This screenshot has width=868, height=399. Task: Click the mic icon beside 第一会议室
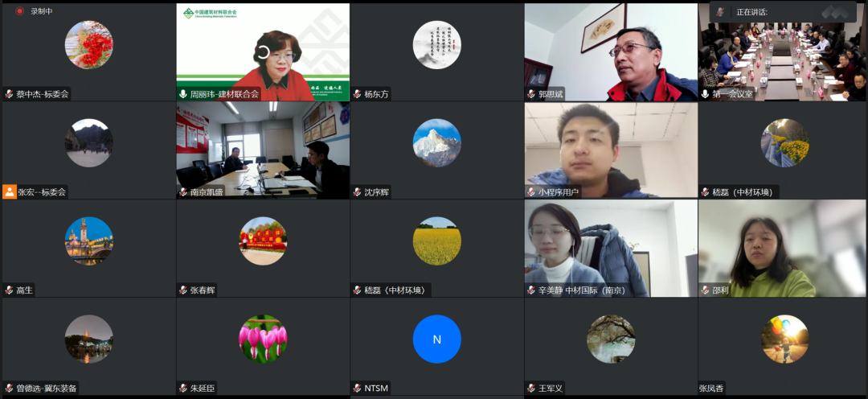pos(705,94)
